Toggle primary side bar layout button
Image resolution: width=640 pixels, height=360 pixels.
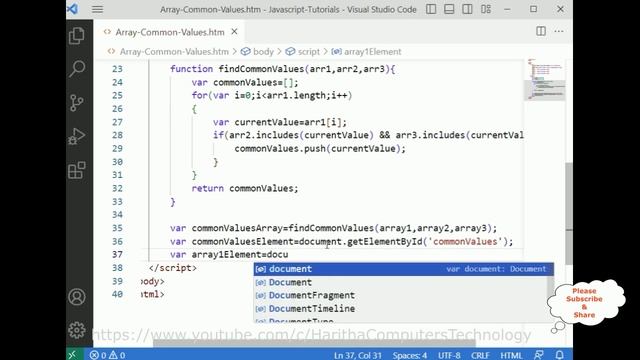431,9
